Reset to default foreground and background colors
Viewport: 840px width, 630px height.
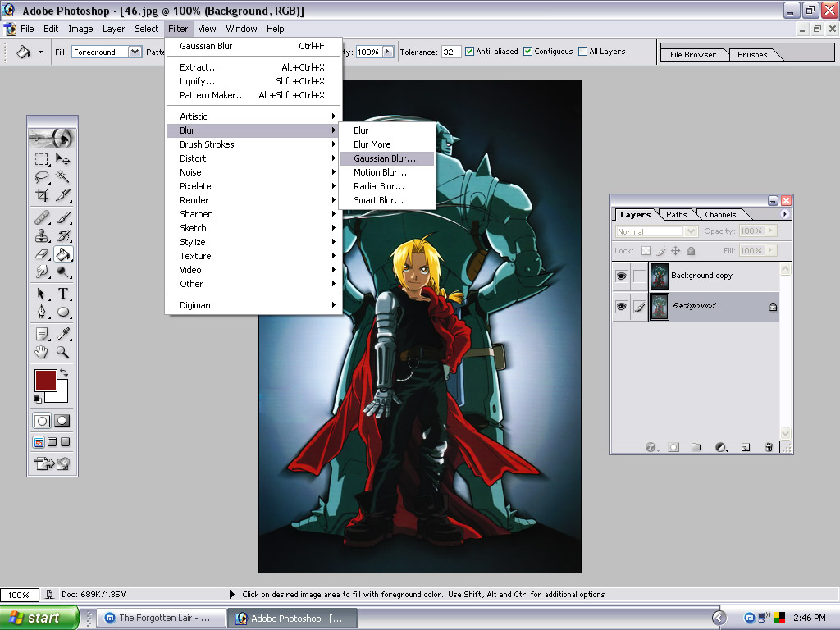point(37,399)
